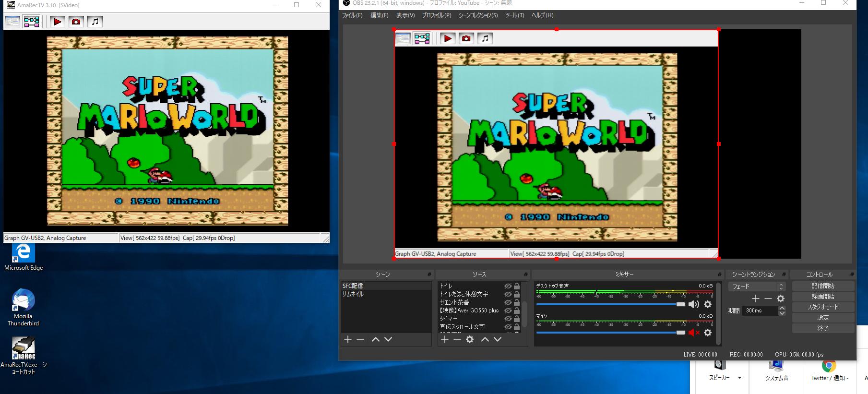Screen dimensions: 868x394
Task: Add a new source with the plus icon
Action: (445, 339)
